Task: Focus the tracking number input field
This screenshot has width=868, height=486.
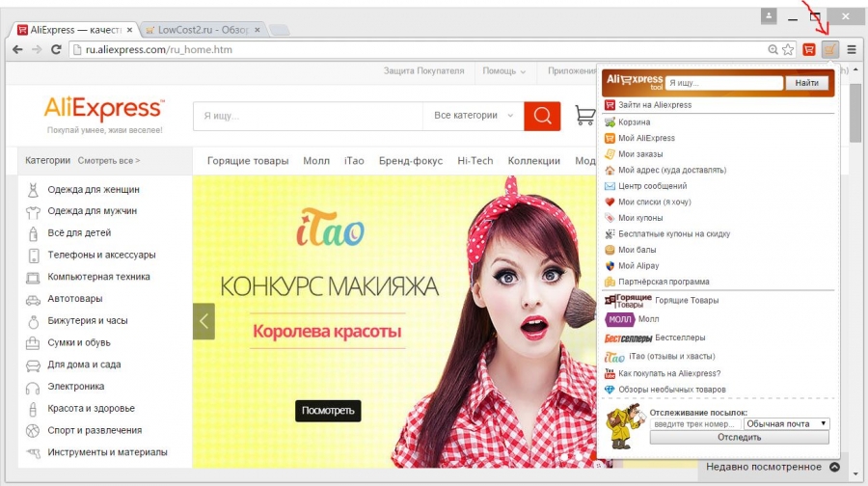Action: coord(695,424)
